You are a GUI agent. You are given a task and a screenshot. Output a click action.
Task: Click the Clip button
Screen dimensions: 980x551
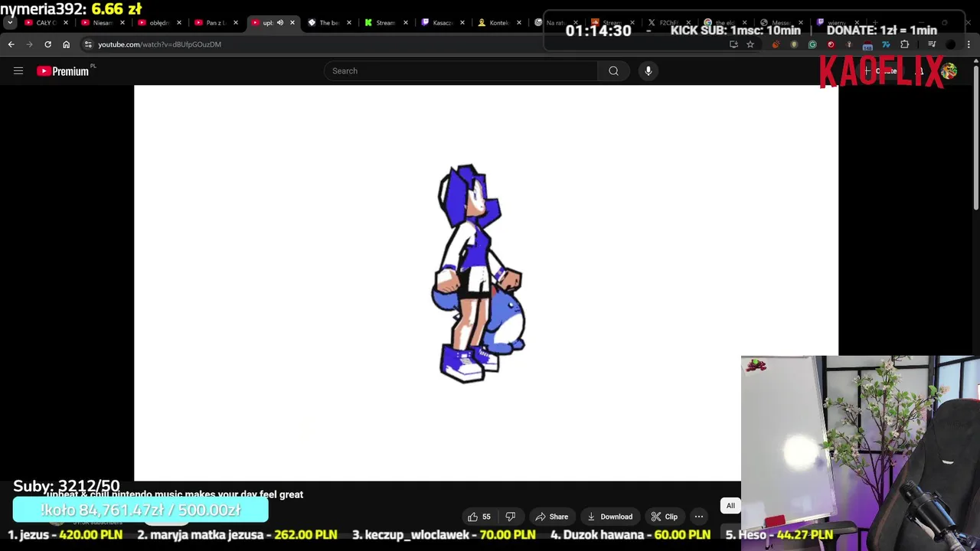665,517
